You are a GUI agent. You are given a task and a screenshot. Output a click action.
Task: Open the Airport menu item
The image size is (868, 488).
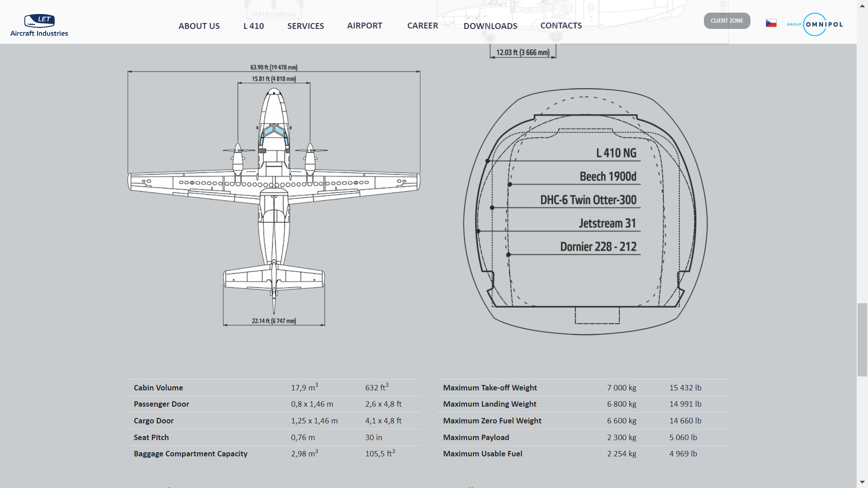coord(364,26)
